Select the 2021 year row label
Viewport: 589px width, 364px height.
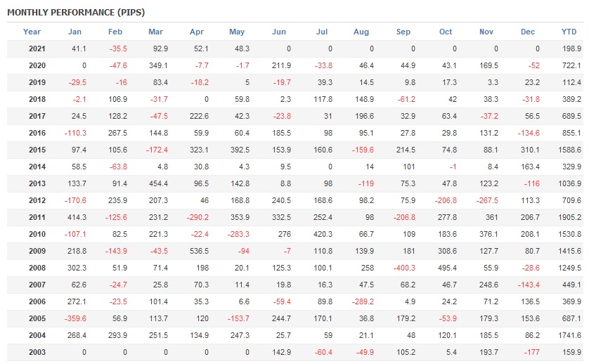coord(37,48)
